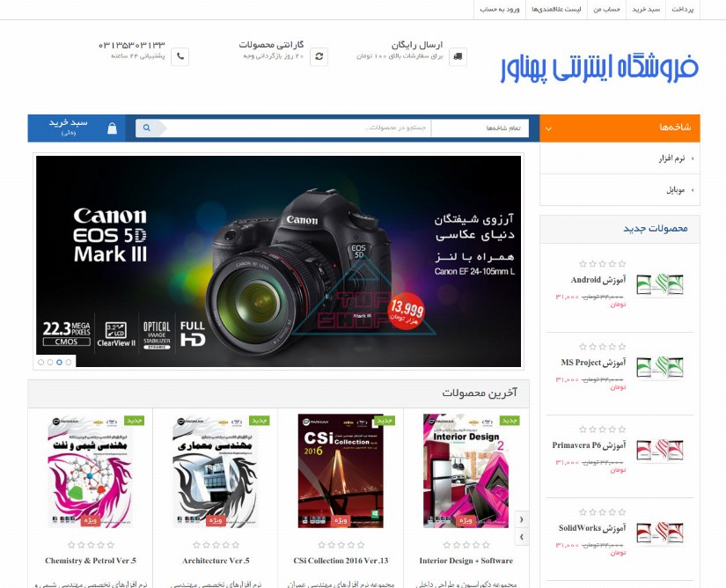Rate Android tutorial with star rating
Screen dimensions: 726x588
603,264
